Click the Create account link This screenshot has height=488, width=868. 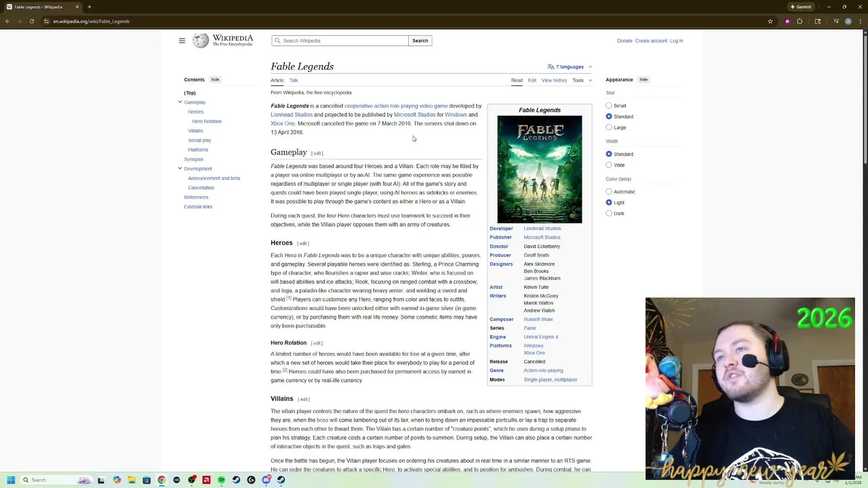pyautogui.click(x=651, y=41)
